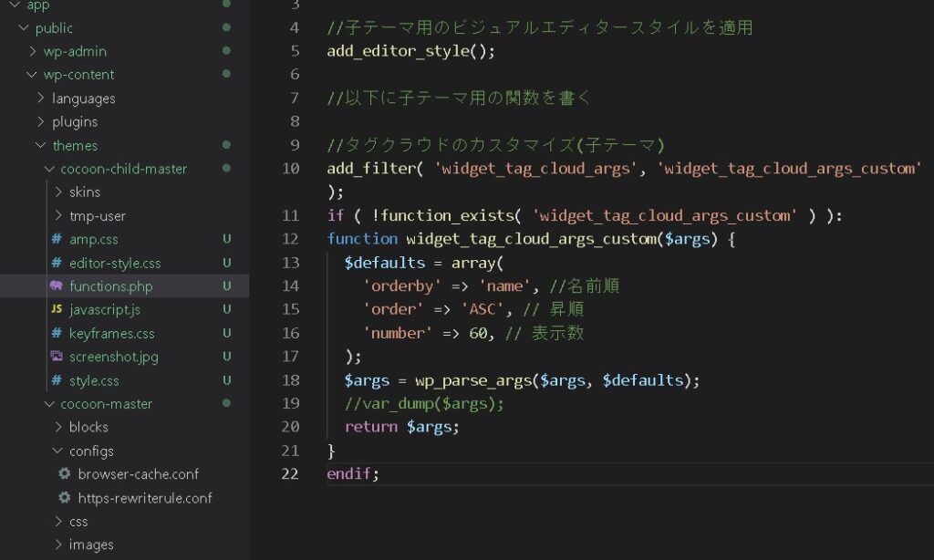Open the tmp-user folder

98,216
